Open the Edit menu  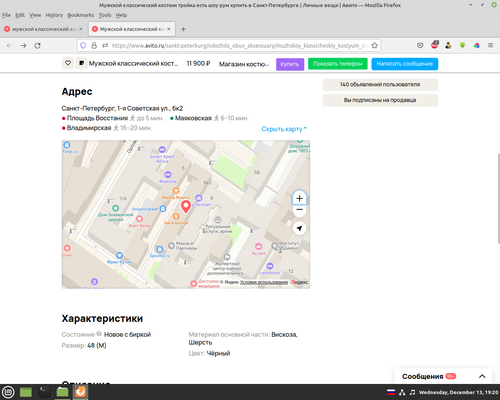click(20, 15)
